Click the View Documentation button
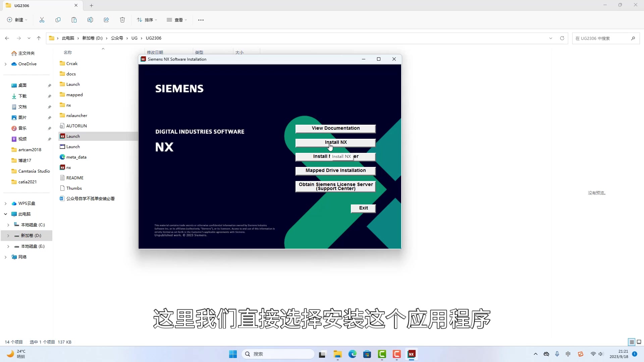Image resolution: width=644 pixels, height=362 pixels. (x=335, y=128)
